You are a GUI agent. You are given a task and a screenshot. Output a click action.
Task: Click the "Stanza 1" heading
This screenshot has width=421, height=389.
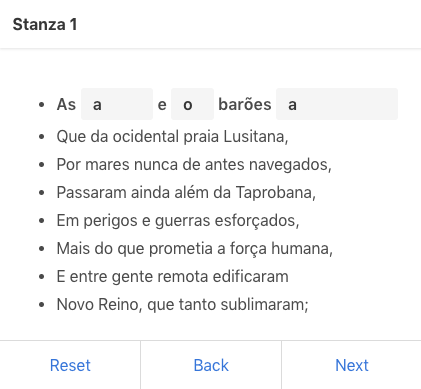tap(45, 24)
